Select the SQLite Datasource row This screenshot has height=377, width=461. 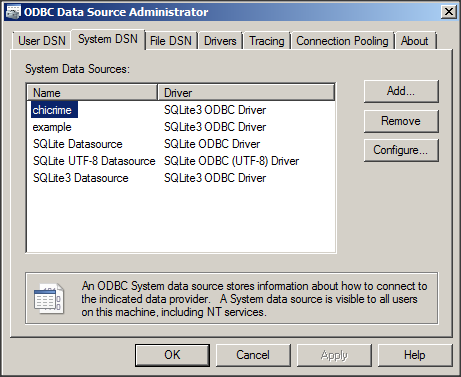pos(78,144)
